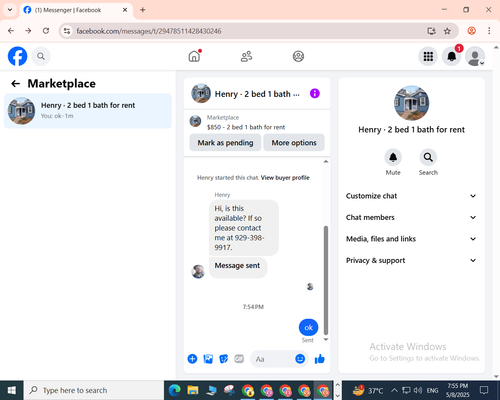Image resolution: width=500 pixels, height=400 pixels.
Task: Expand Media, files and links section
Action: click(411, 239)
